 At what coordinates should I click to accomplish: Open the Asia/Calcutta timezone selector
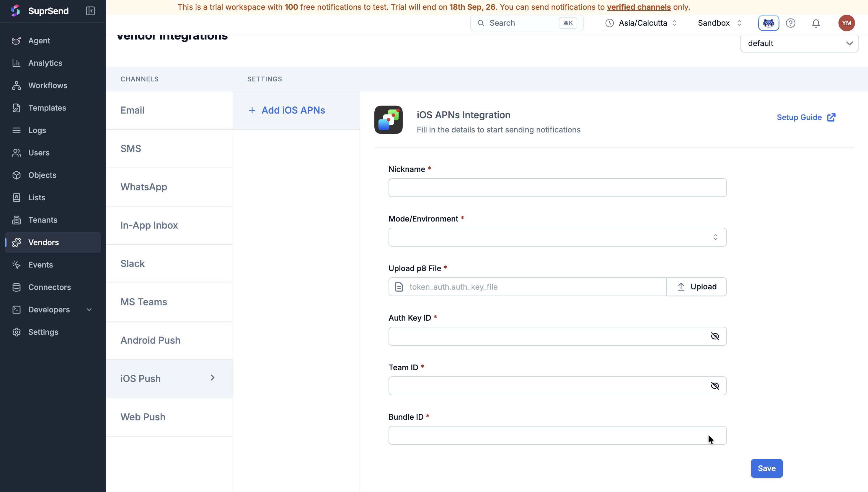tap(641, 23)
